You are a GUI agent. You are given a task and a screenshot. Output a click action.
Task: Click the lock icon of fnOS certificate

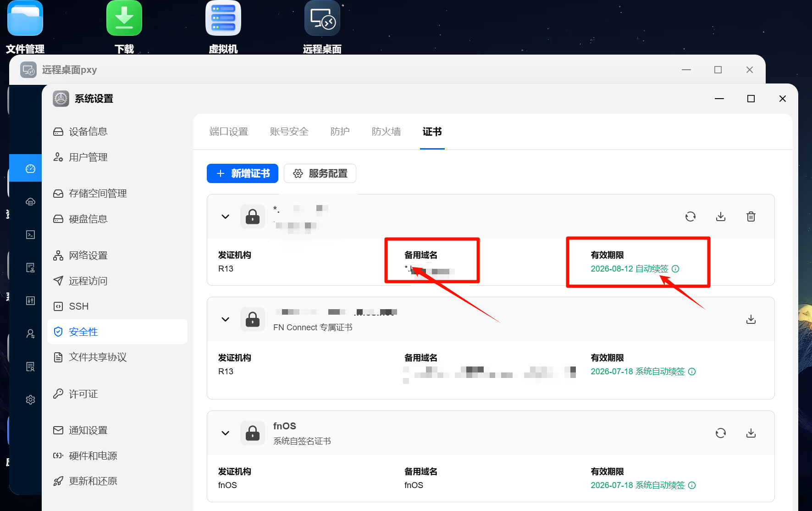point(253,433)
